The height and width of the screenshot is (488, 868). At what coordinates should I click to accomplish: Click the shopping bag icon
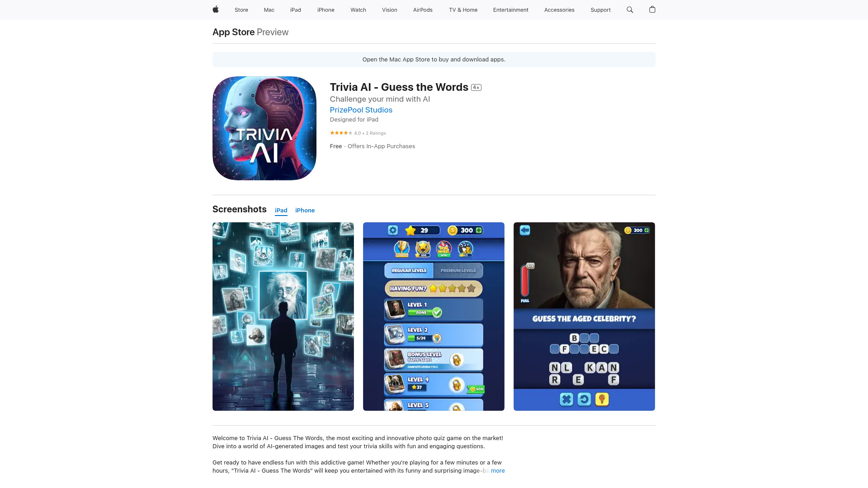(x=652, y=9)
